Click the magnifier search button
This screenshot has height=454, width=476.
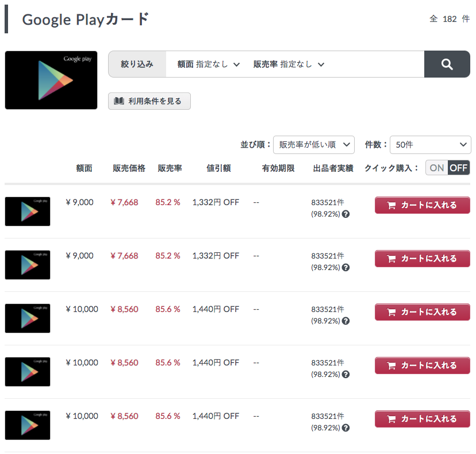pyautogui.click(x=447, y=64)
